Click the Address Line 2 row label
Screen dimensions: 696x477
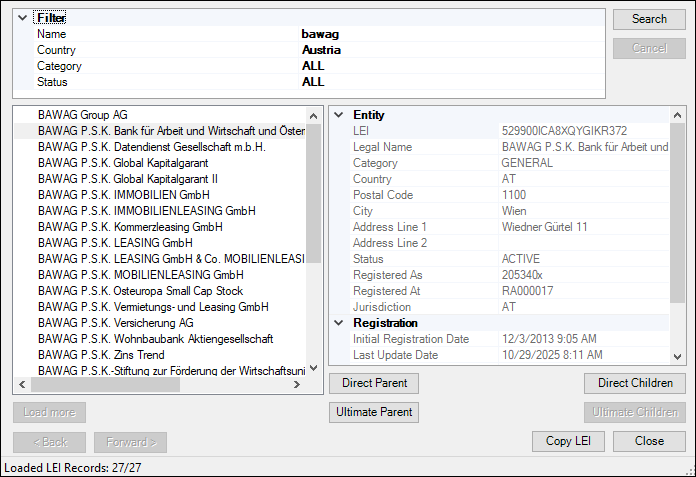point(390,243)
